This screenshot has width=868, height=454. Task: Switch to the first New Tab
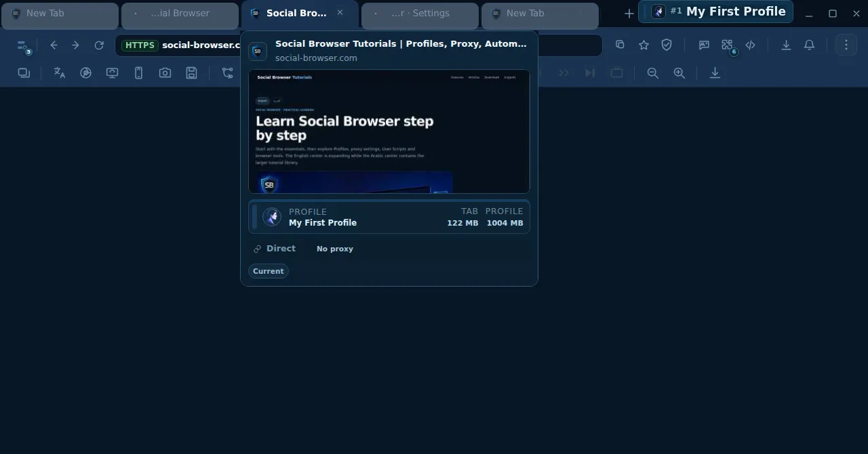(x=60, y=16)
